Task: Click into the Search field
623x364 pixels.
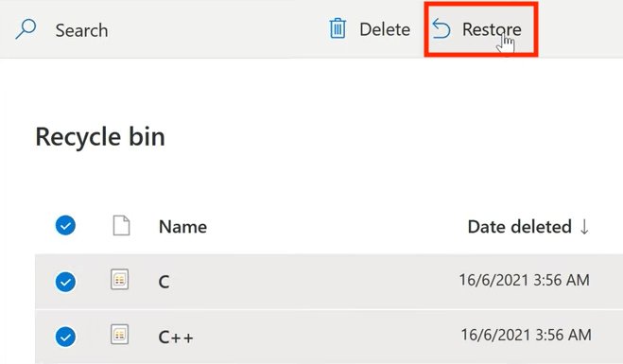Action: [x=81, y=30]
